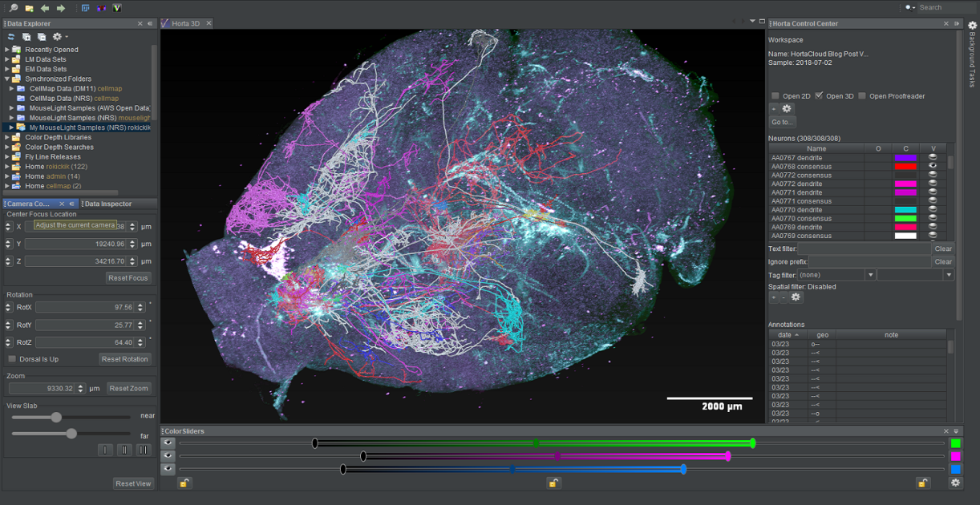Open the search icon in the top toolbar
Viewport: 980px width, 505px height.
[x=13, y=8]
